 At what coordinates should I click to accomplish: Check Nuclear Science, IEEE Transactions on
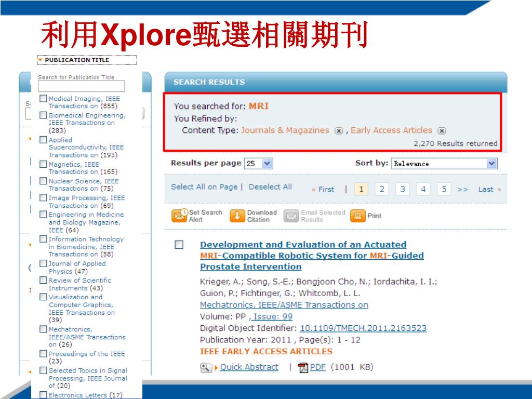43,180
